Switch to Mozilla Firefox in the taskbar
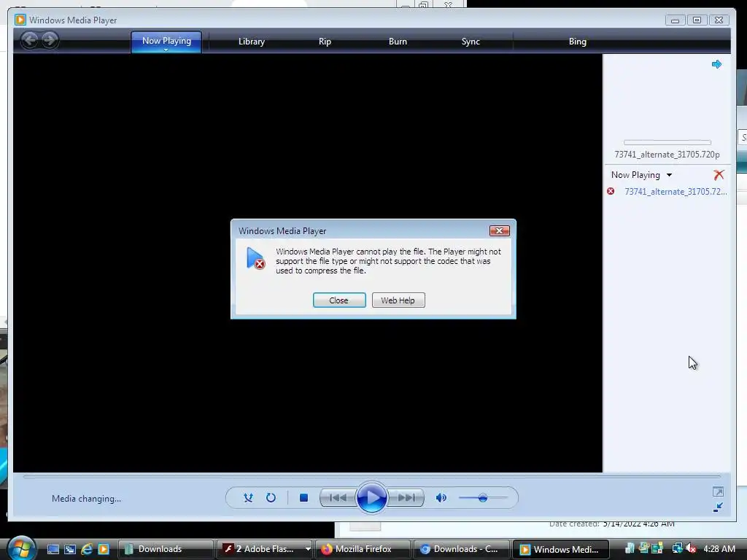 363,549
